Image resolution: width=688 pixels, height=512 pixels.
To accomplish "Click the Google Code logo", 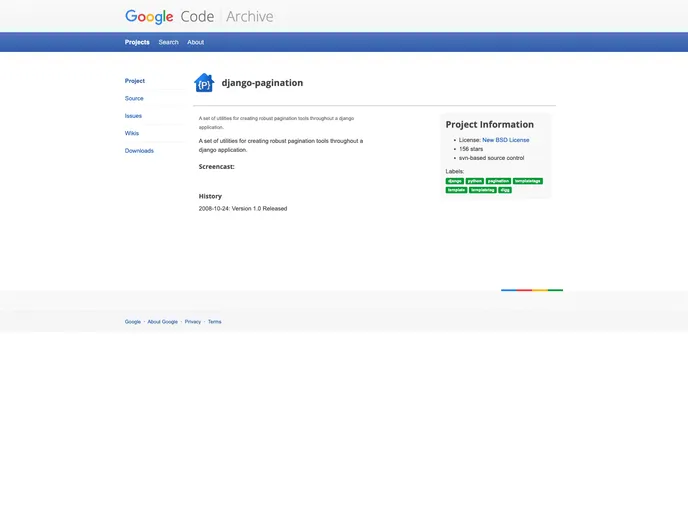I will [x=170, y=17].
